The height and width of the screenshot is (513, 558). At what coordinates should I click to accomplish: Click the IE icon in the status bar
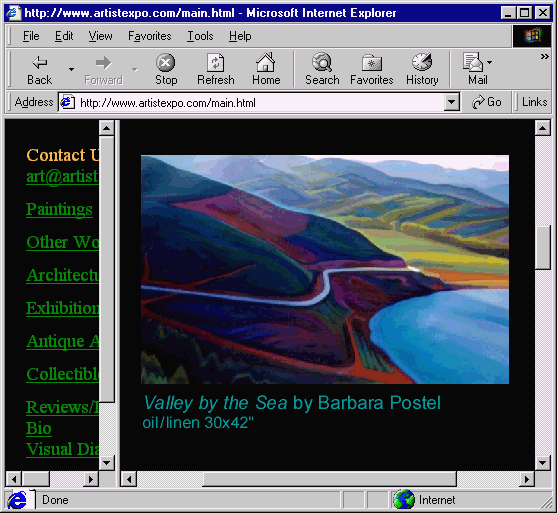coord(17,500)
